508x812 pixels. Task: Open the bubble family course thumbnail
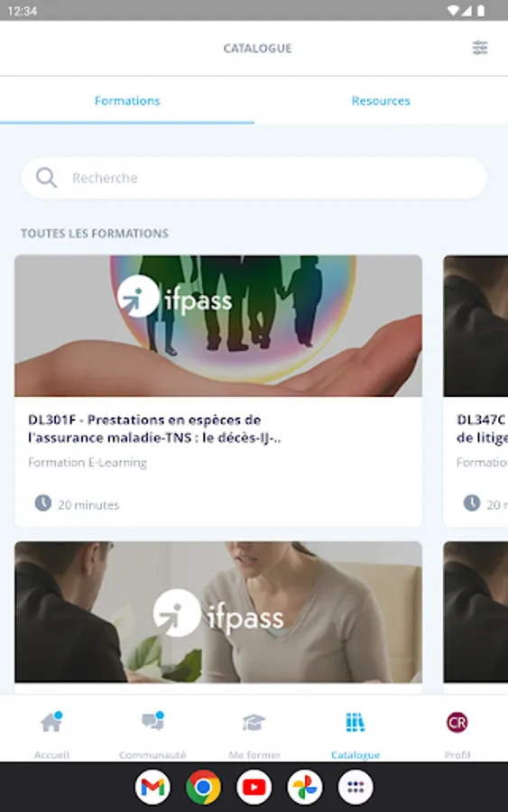click(218, 326)
